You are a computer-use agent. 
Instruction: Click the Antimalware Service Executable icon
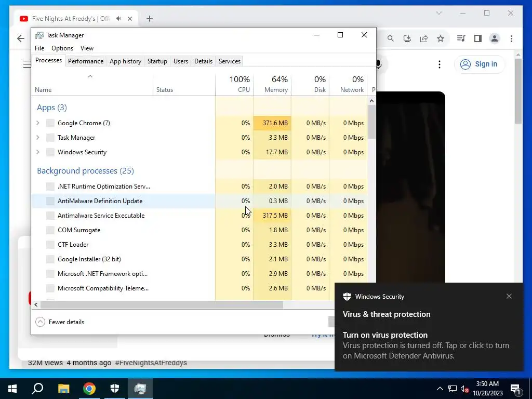(x=50, y=216)
